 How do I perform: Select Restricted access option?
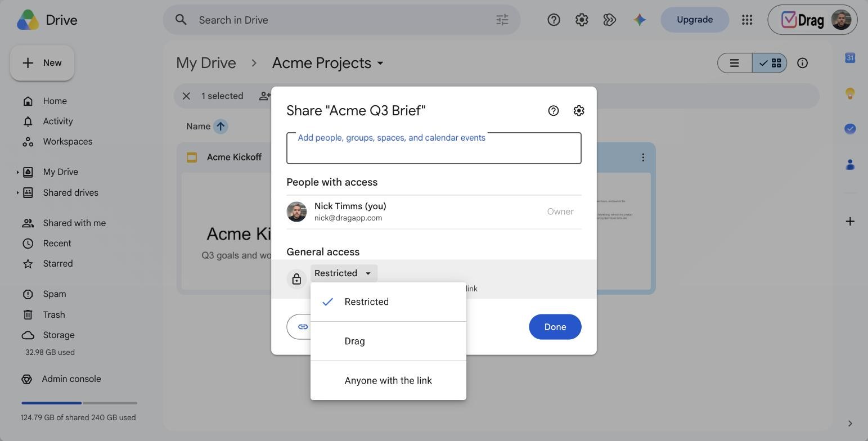pos(388,302)
